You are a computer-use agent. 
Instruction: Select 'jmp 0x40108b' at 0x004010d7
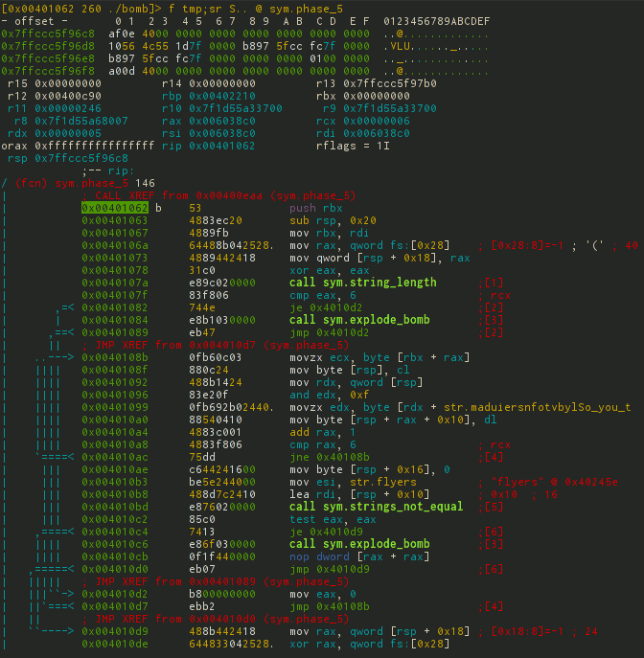point(329,607)
